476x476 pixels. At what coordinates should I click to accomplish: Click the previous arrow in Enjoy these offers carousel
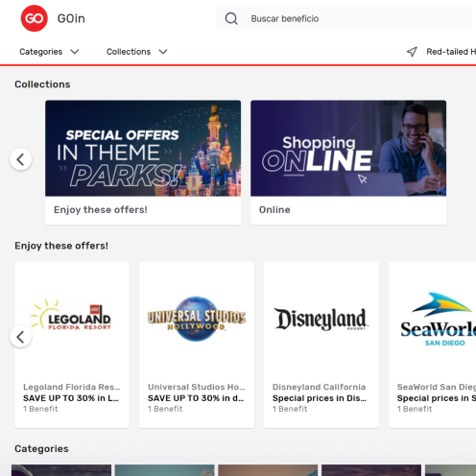tap(21, 337)
